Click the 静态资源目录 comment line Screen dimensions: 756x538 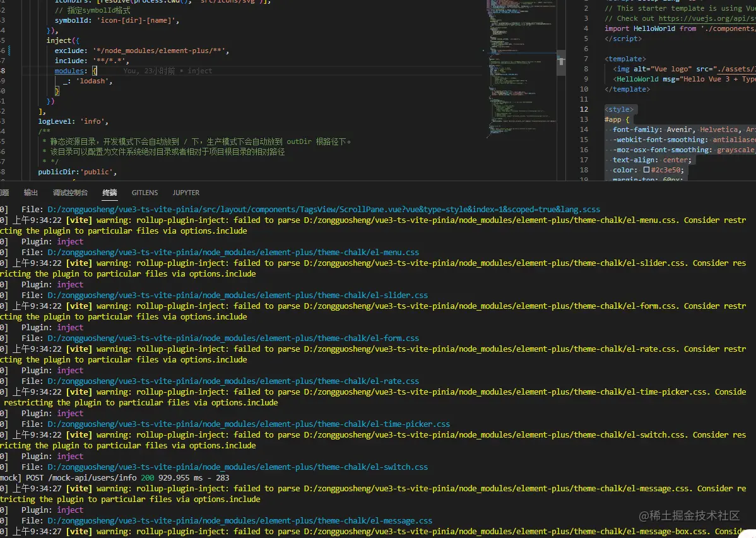(197, 142)
